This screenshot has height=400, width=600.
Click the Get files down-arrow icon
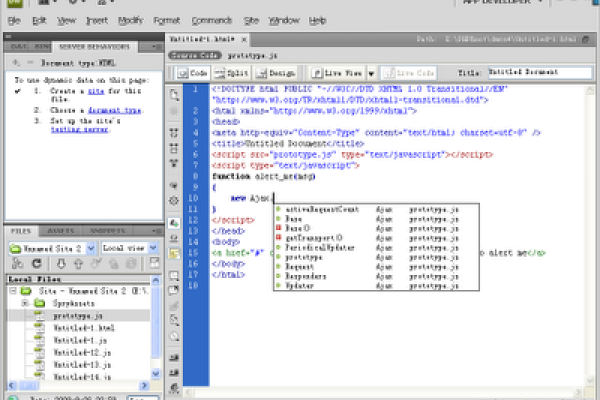coord(61,263)
